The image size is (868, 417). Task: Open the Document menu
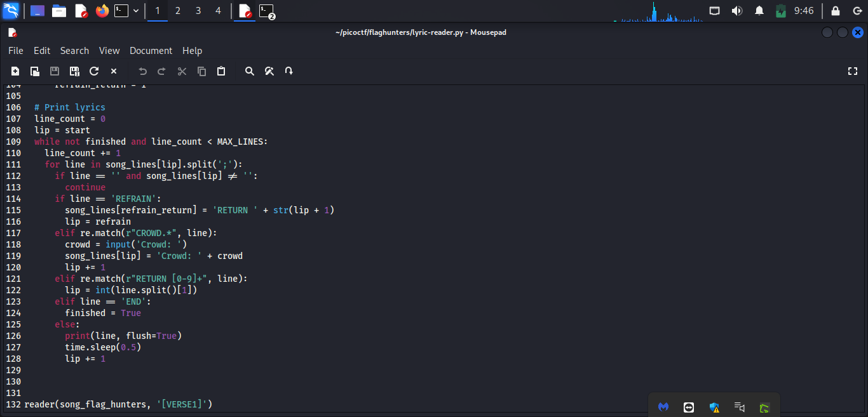151,51
